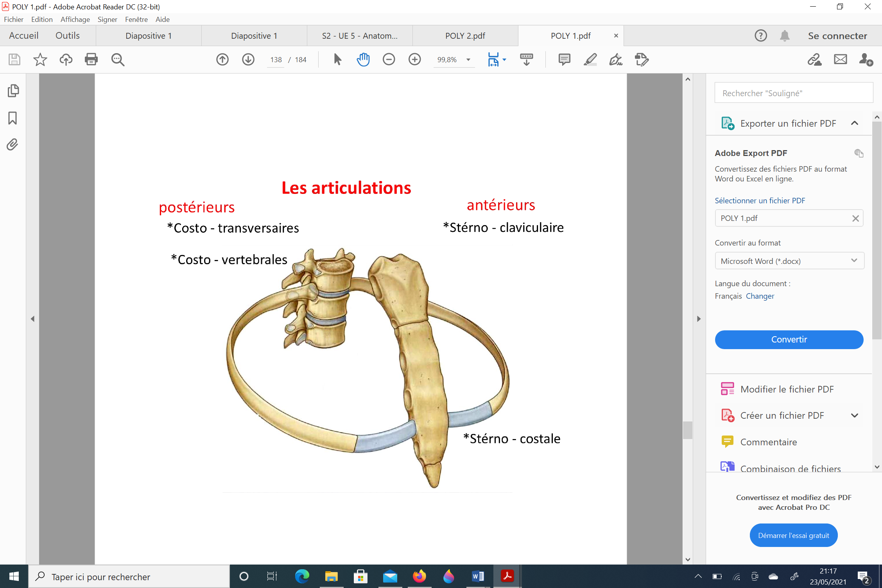Open Microsoft Word format dropdown
The image size is (882, 588).
point(789,261)
